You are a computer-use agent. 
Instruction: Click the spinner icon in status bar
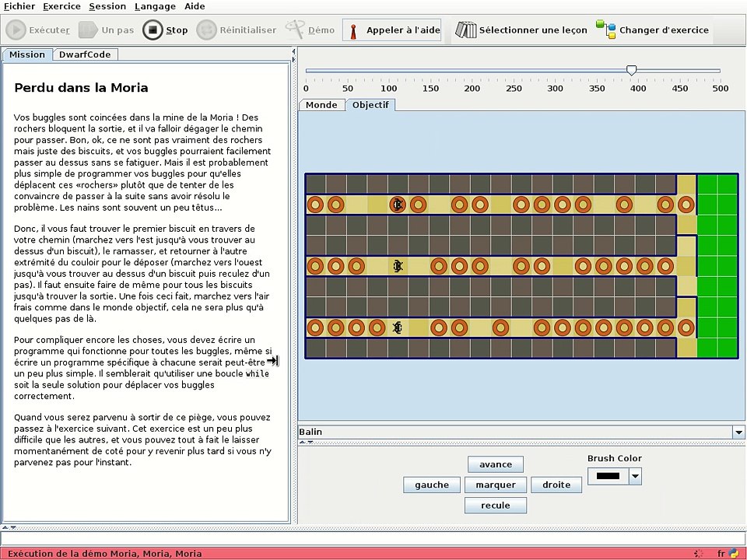pyautogui.click(x=699, y=553)
